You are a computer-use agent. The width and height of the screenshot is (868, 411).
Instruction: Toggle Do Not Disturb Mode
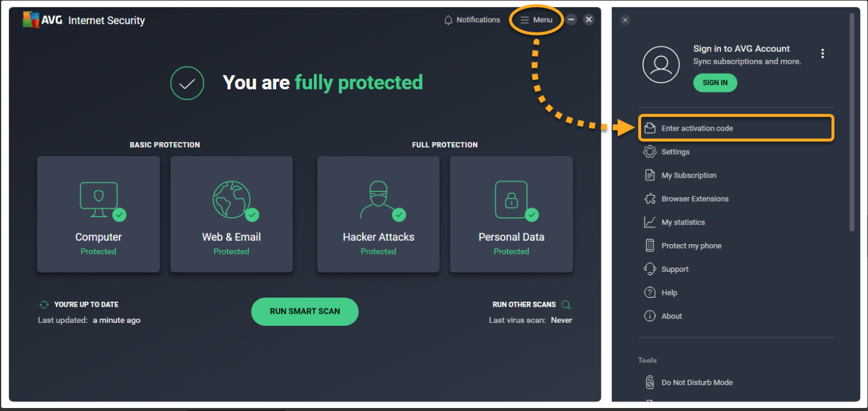[696, 382]
